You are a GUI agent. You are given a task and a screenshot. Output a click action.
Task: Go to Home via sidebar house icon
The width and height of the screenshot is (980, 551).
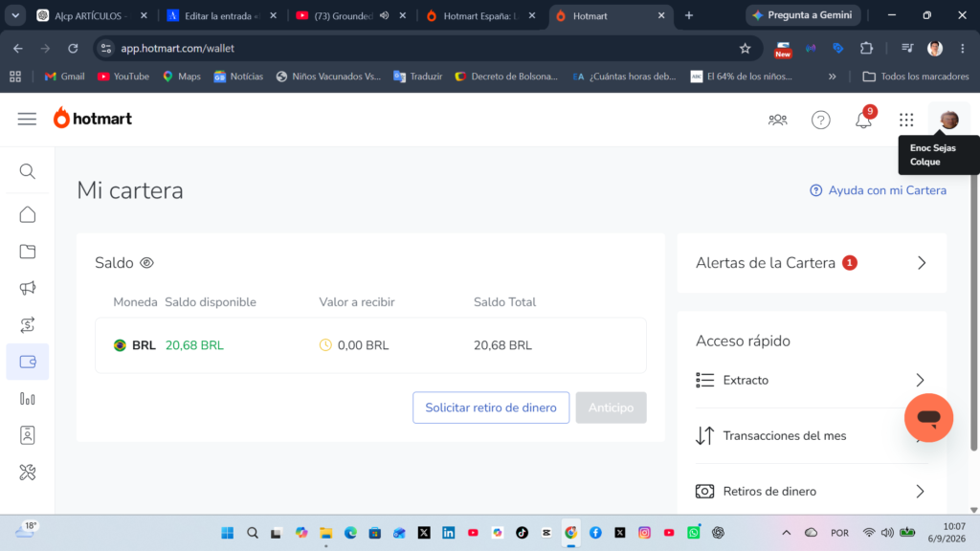point(28,214)
